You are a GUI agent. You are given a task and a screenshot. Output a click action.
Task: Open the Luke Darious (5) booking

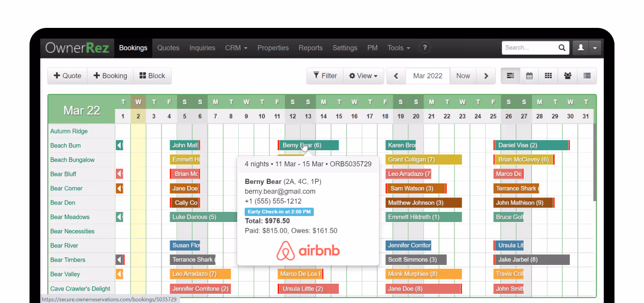(203, 217)
